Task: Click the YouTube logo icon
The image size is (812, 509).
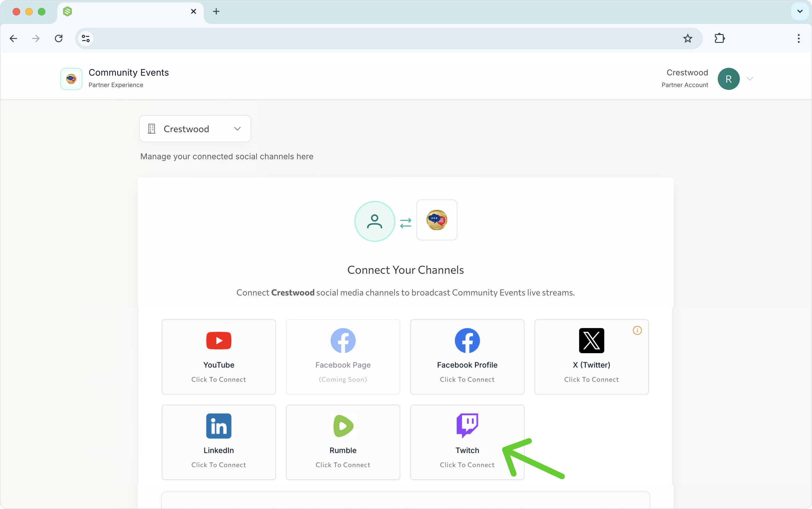Action: [x=219, y=340]
